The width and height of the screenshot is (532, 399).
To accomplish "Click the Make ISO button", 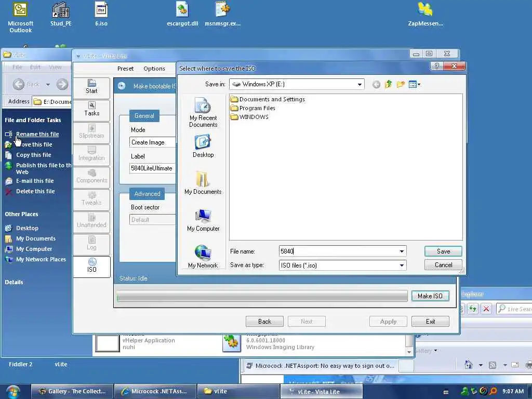I will click(x=430, y=296).
